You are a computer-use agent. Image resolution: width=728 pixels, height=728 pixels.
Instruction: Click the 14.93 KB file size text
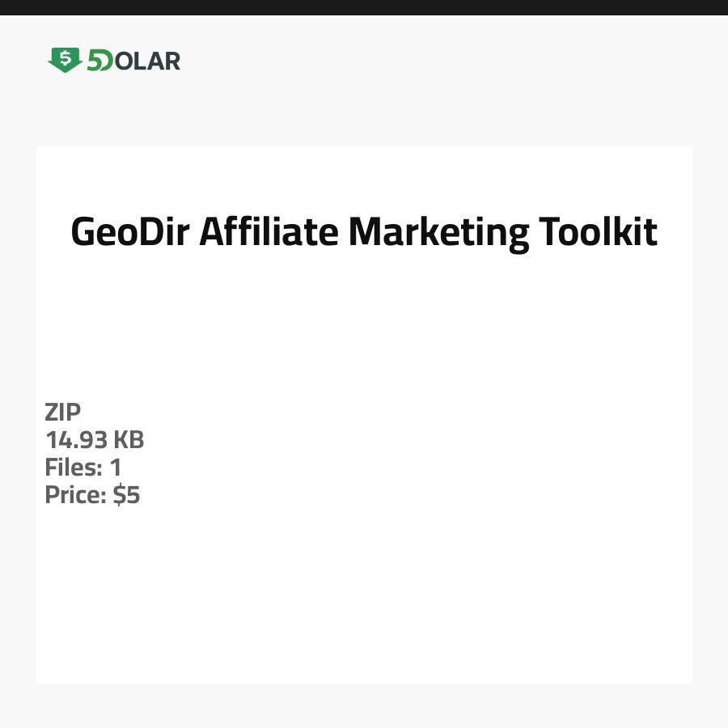[95, 440]
